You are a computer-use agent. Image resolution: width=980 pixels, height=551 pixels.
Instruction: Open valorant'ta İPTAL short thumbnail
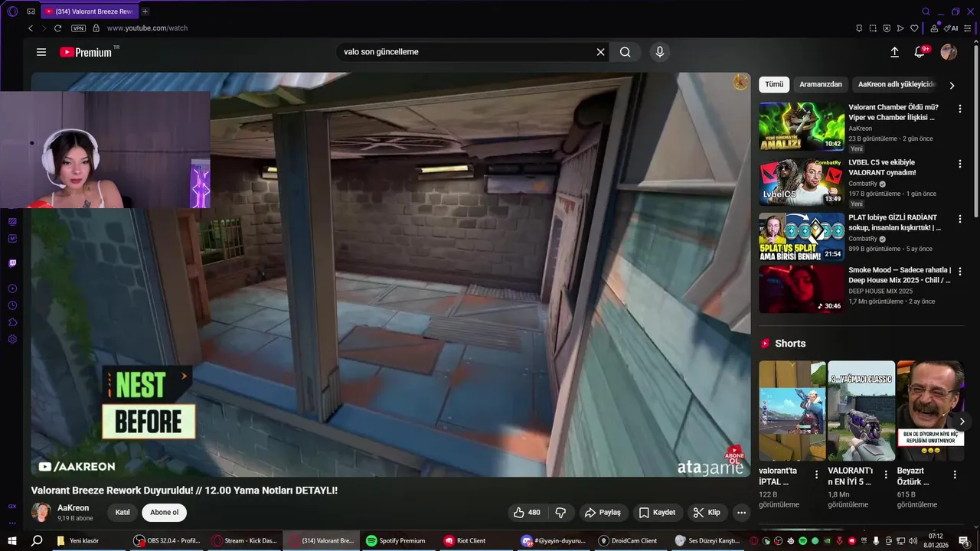coord(792,411)
